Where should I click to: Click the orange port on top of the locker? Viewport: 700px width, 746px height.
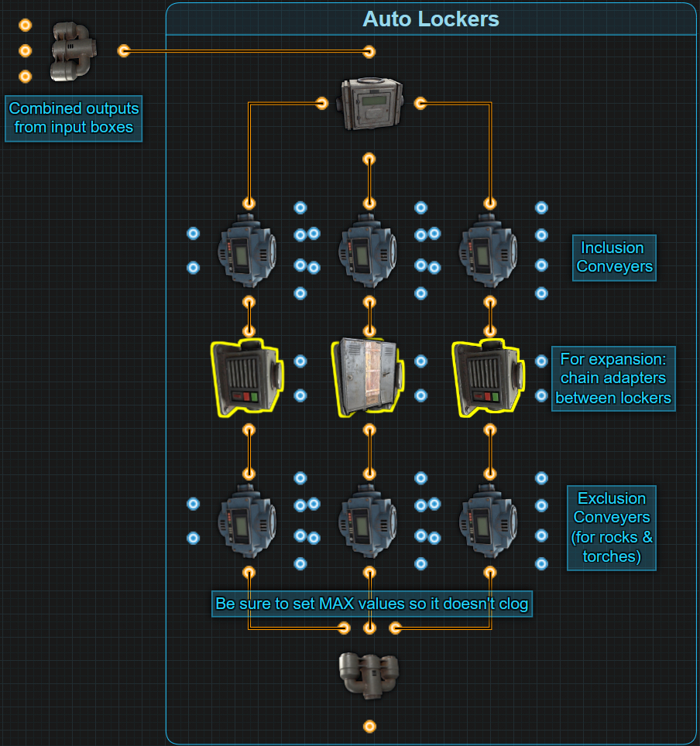(x=369, y=331)
